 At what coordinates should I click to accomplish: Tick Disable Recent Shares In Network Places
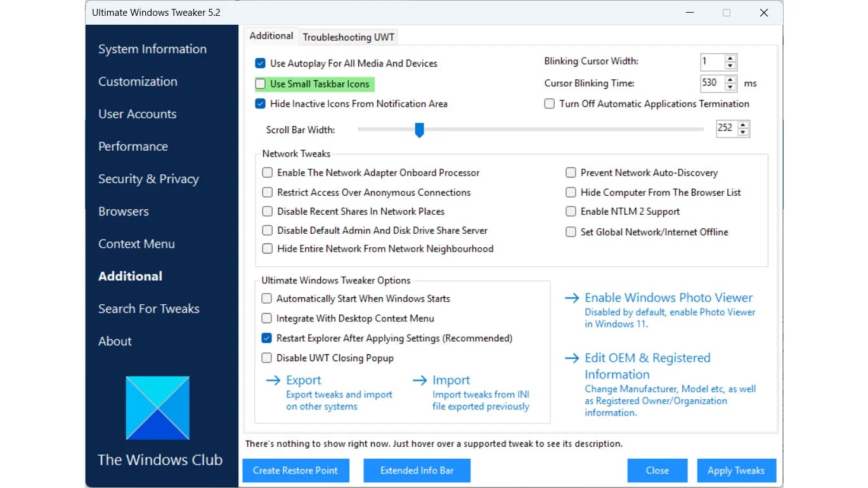point(268,211)
